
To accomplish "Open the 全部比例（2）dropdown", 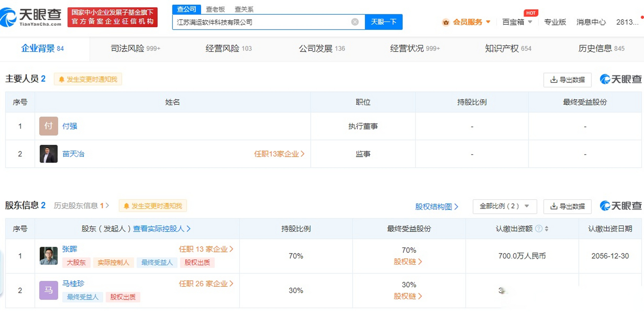I will (505, 207).
